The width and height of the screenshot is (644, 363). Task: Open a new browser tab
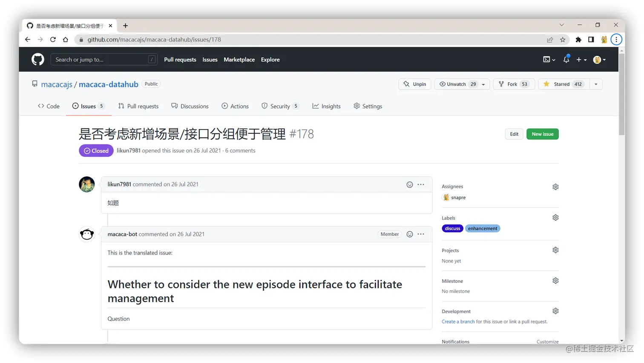125,26
